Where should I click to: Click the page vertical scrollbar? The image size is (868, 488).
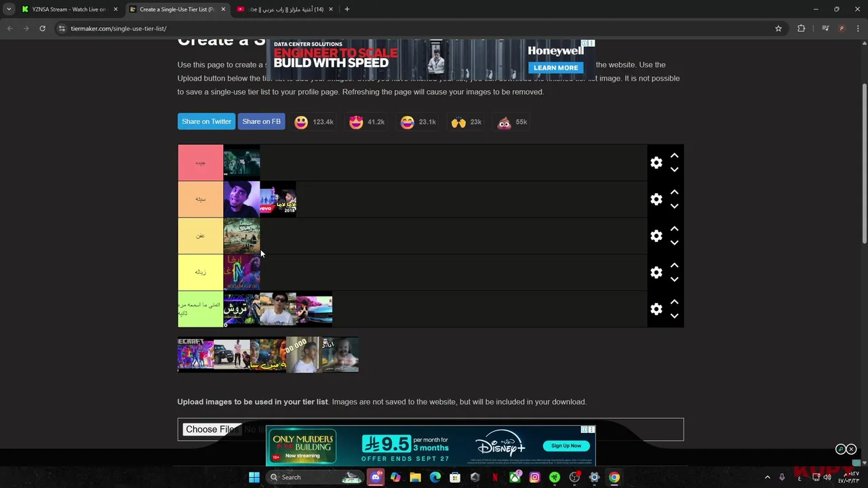tap(864, 163)
